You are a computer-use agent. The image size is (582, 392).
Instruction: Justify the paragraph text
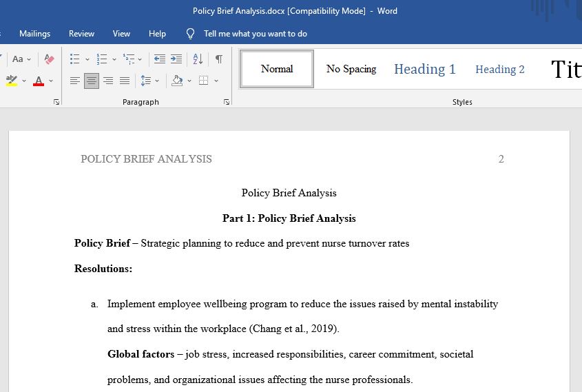click(x=125, y=81)
